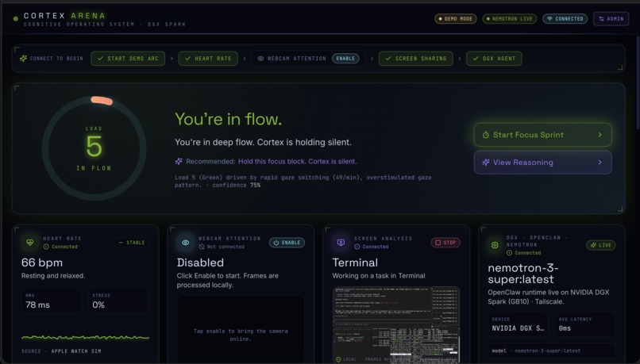The width and height of the screenshot is (640, 364).
Task: Click the eye icon on the Webcam Attention card
Action: (185, 243)
